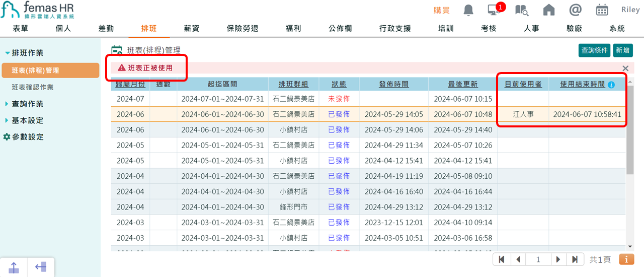Open the 排班 menu tab

tap(149, 28)
